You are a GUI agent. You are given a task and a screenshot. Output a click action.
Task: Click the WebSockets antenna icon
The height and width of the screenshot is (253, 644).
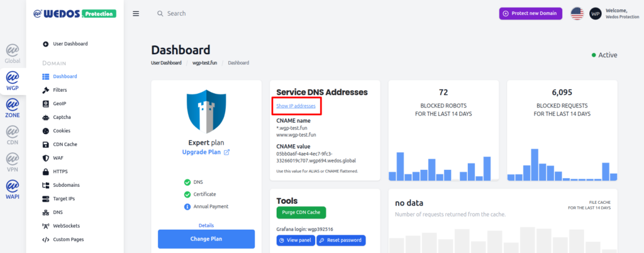click(45, 226)
